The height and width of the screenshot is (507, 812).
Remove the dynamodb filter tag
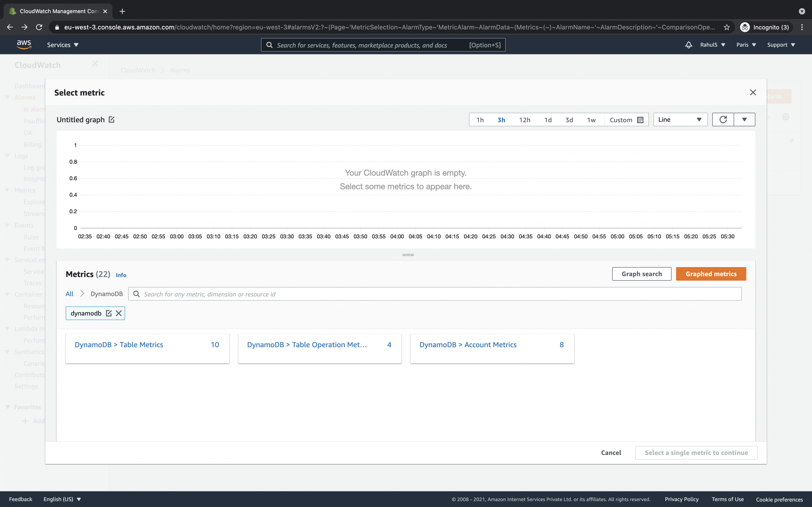[x=119, y=313]
